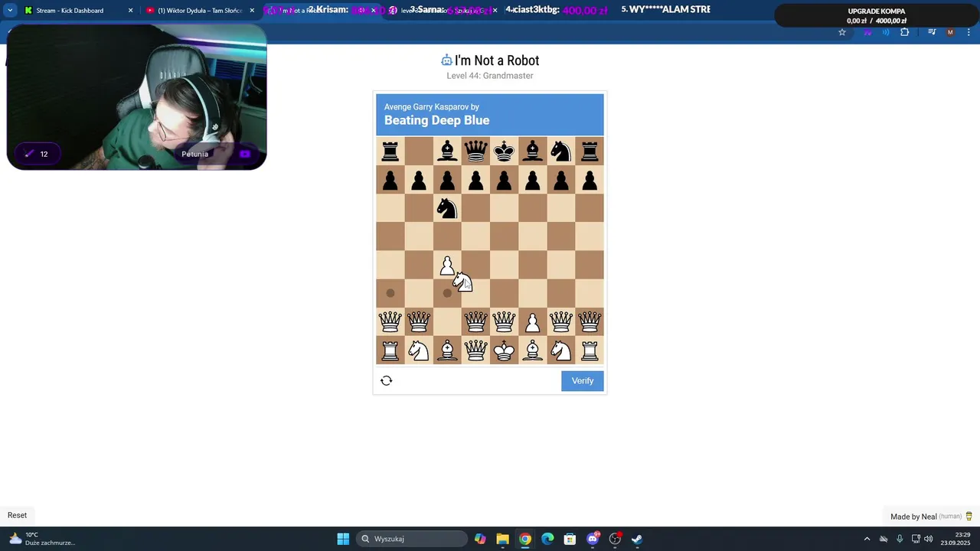Viewport: 980px width, 551px height.
Task: Click the microphone tray icon
Action: coord(900,539)
